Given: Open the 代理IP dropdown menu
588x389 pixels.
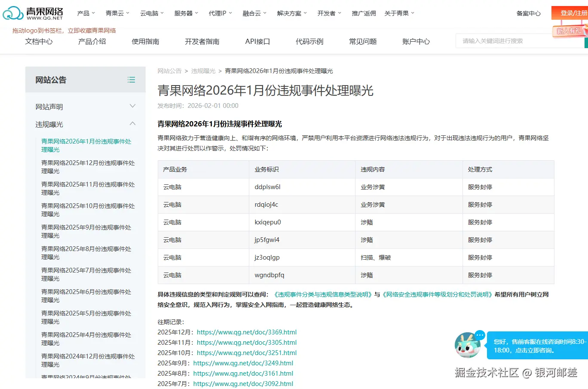Looking at the screenshot, I should click(x=220, y=13).
